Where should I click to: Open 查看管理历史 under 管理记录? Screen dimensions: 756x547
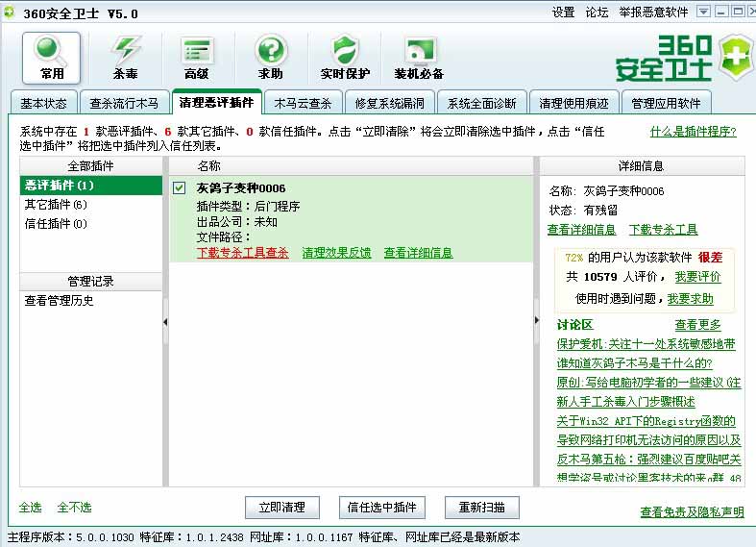[x=59, y=301]
